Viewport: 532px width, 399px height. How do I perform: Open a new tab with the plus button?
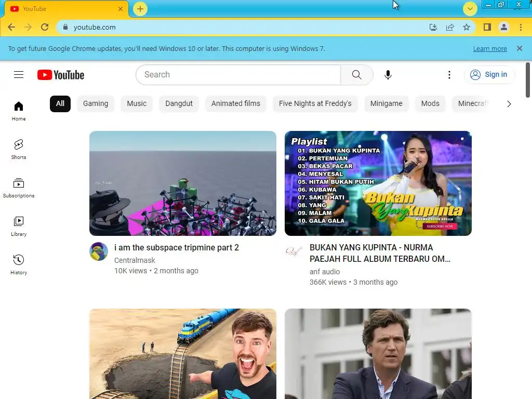tap(140, 9)
